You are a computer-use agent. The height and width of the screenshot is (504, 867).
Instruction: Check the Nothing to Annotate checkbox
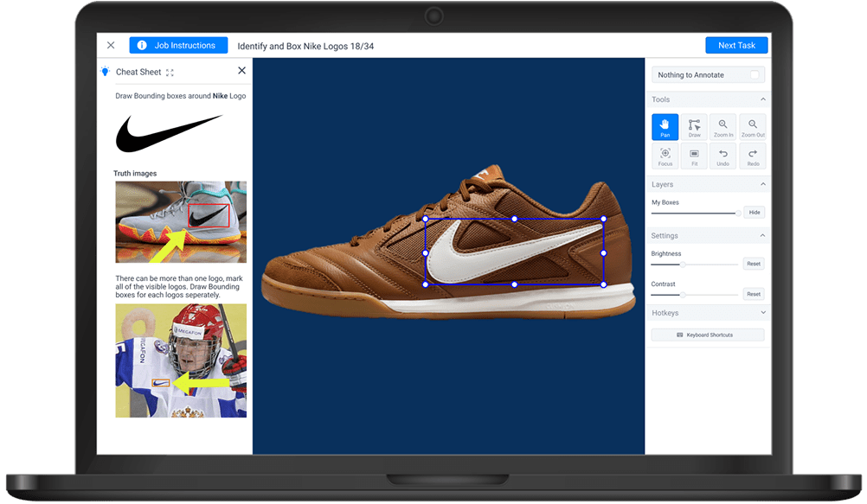tap(755, 75)
